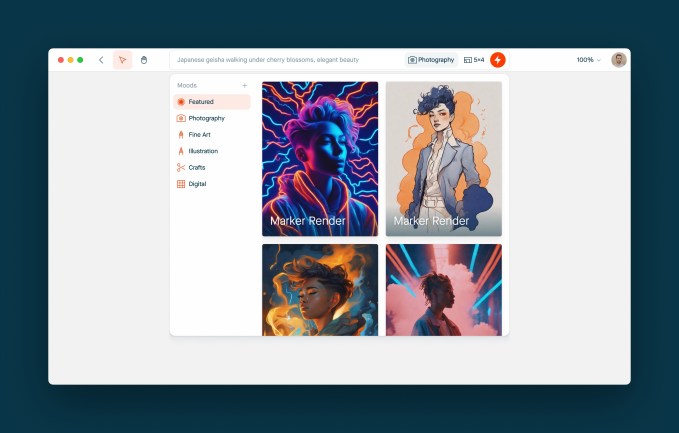Image resolution: width=679 pixels, height=433 pixels.
Task: Add a new mood with plus icon
Action: [x=245, y=85]
